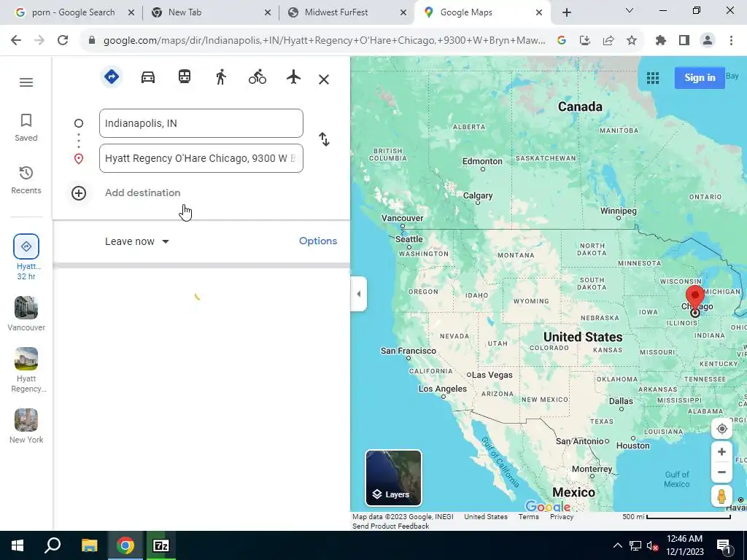The width and height of the screenshot is (747, 560).
Task: Open notification center in system tray
Action: [724, 545]
